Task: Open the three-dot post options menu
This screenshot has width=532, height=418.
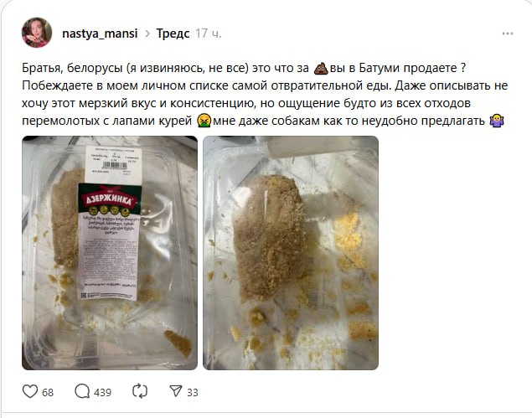Action: (x=508, y=34)
